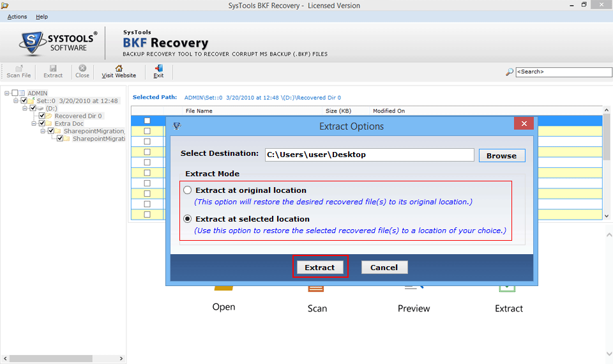Click the Search input box

pos(564,72)
